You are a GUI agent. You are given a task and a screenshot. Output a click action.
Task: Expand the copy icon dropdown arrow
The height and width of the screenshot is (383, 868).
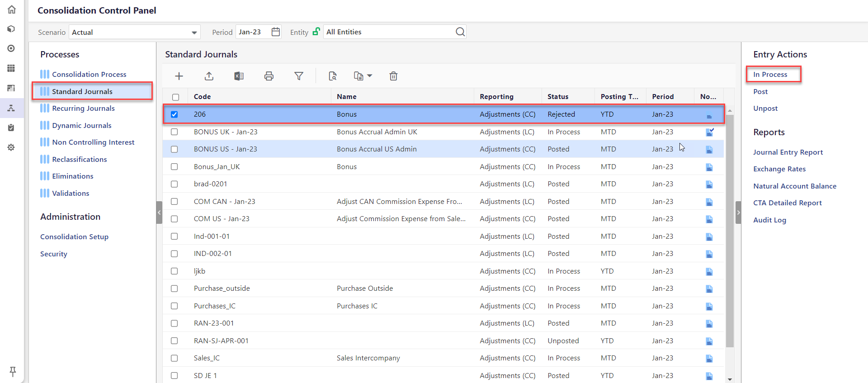(x=369, y=76)
